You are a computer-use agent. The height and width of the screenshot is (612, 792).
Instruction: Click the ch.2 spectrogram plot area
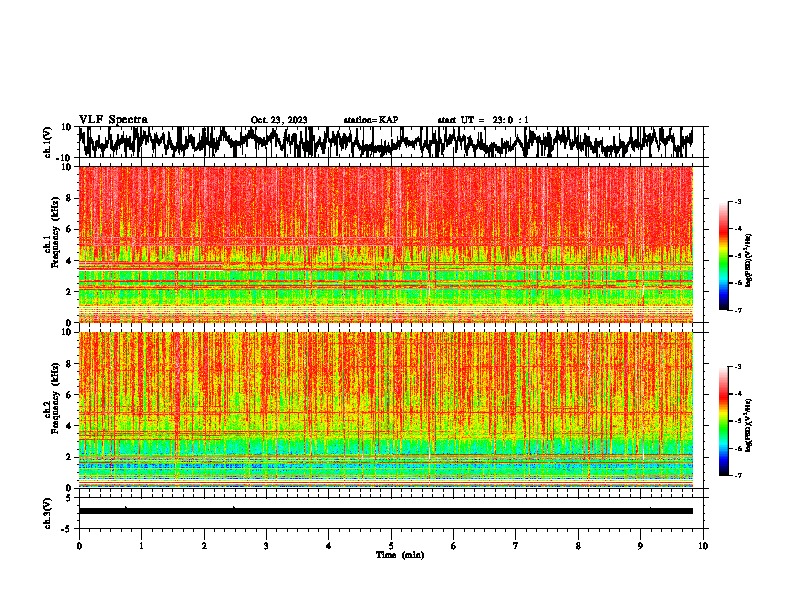[386, 410]
